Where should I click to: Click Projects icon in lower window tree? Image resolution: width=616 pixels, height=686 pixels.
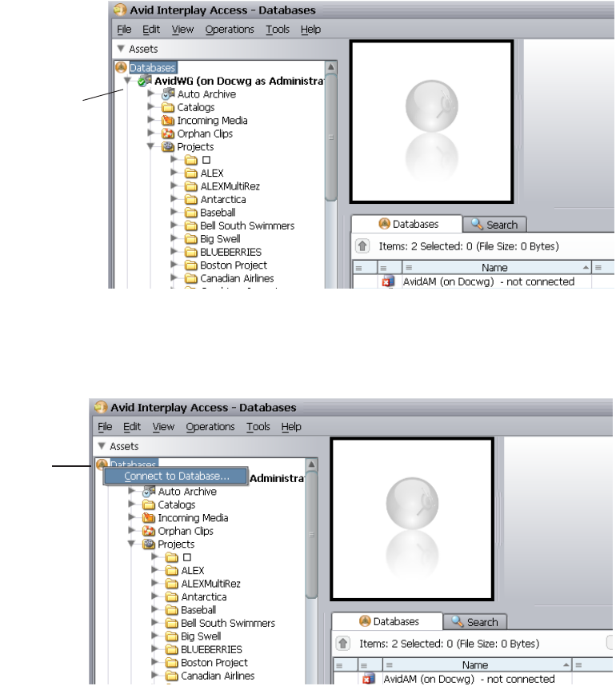click(149, 544)
